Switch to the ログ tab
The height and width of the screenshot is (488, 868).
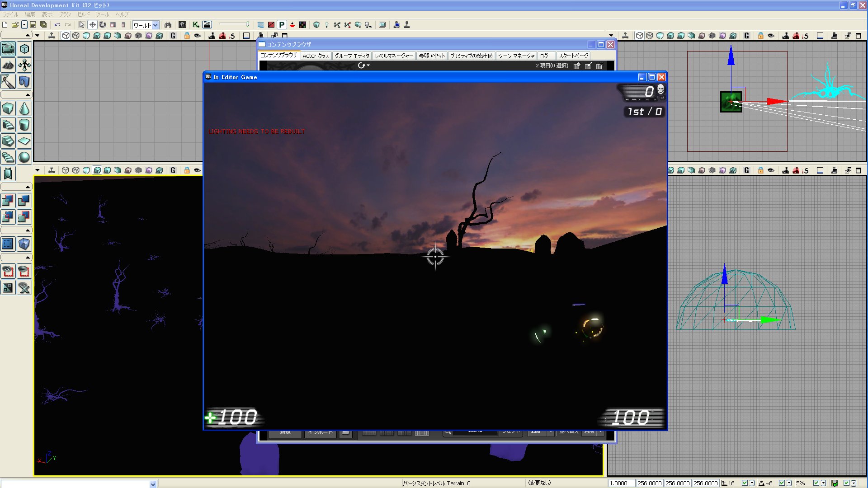pyautogui.click(x=544, y=56)
